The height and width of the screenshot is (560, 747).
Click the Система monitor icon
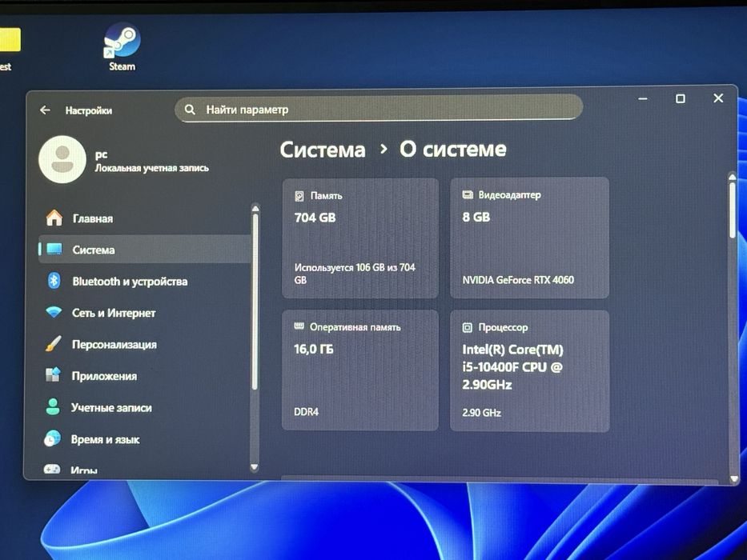[x=54, y=249]
